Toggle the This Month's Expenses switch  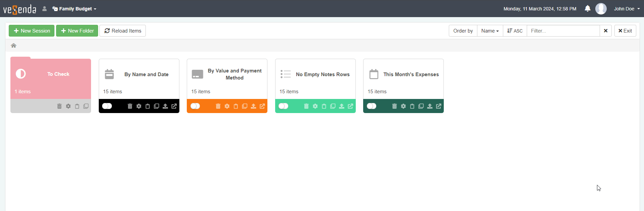click(372, 106)
